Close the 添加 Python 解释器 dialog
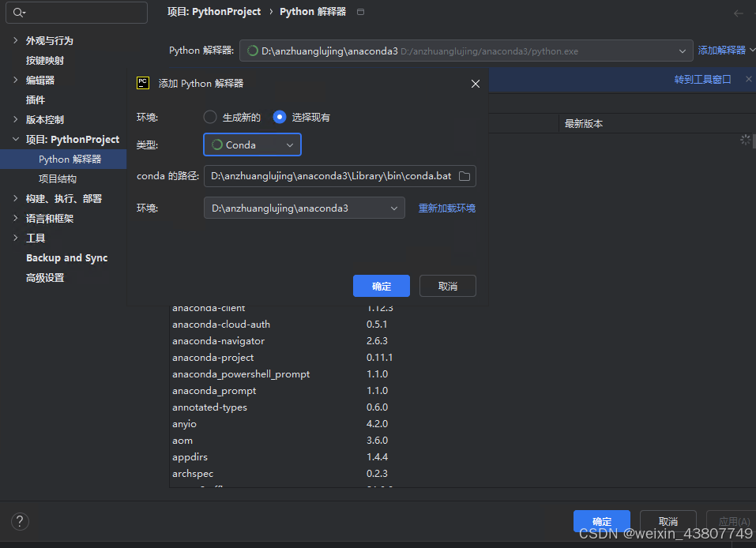Image resolution: width=756 pixels, height=548 pixels. tap(476, 84)
